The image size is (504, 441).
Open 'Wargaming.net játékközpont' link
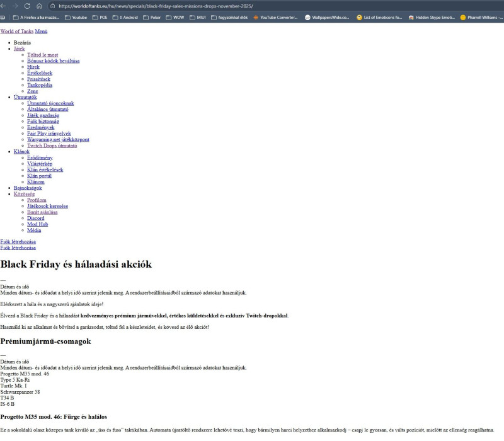tap(58, 139)
